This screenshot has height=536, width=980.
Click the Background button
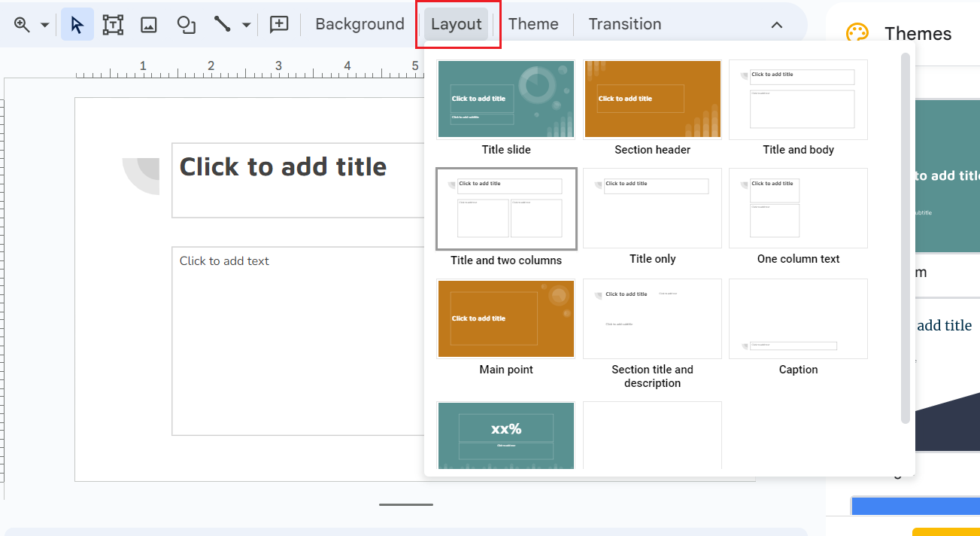click(359, 23)
